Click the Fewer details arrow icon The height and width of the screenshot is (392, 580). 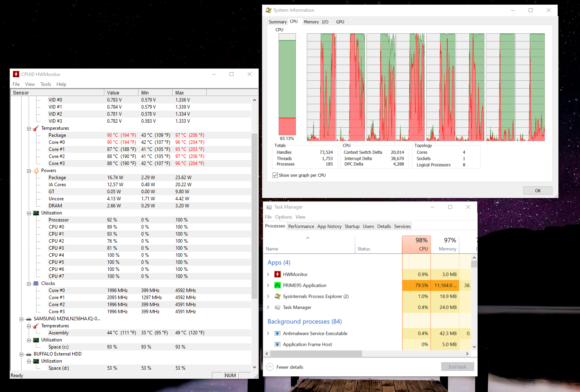coord(270,367)
